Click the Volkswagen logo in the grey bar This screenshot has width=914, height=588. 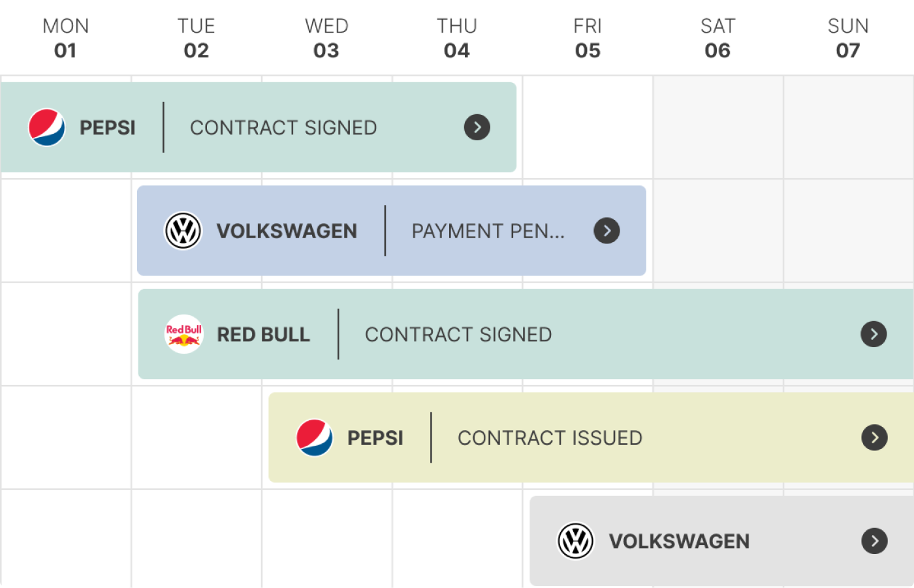coord(575,541)
